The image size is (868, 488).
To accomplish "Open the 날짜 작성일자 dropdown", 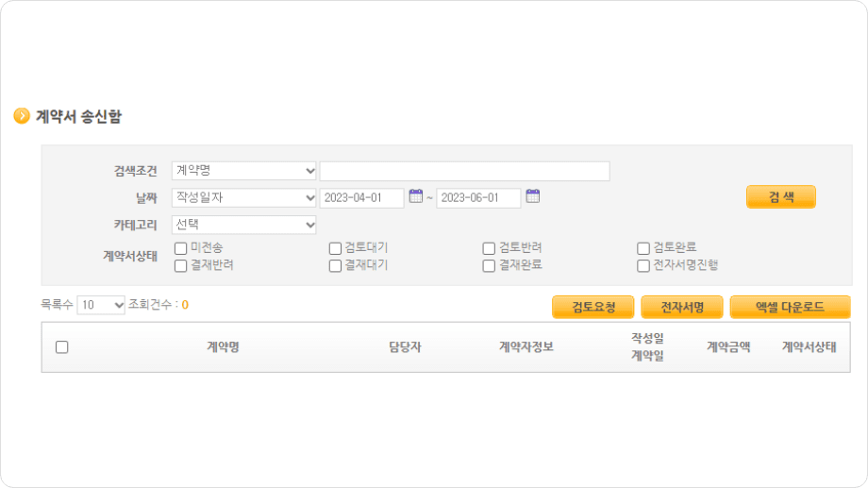I will (244, 197).
